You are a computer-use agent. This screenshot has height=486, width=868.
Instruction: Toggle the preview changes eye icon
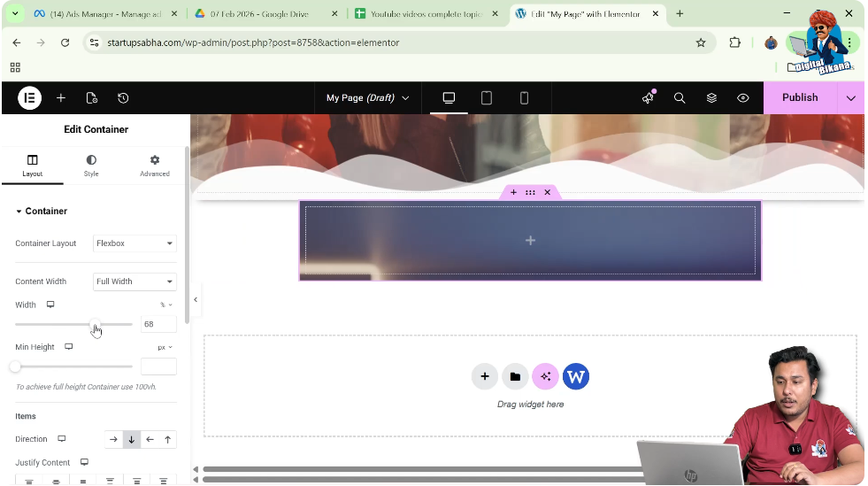[743, 98]
